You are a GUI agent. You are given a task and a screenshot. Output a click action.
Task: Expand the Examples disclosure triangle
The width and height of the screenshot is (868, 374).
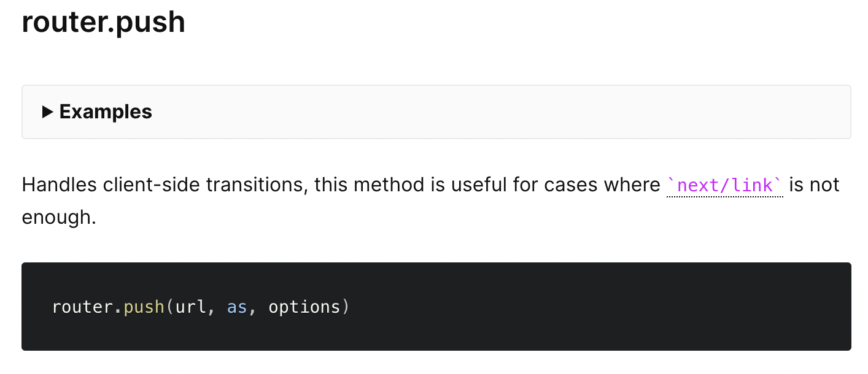47,112
